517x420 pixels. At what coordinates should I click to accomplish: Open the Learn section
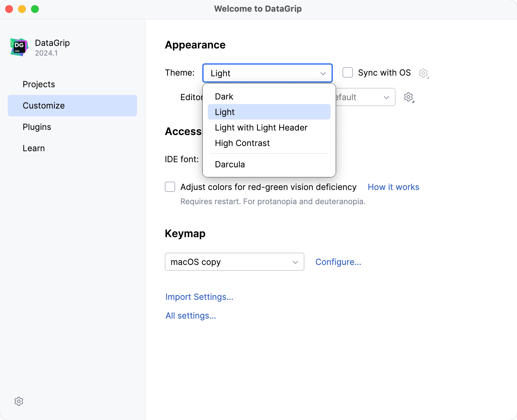coord(34,148)
